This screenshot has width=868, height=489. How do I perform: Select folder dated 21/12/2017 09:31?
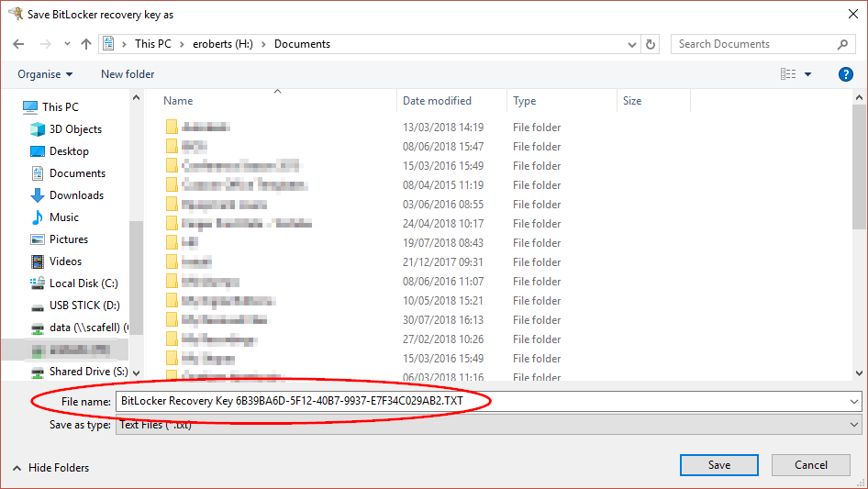tap(362, 262)
